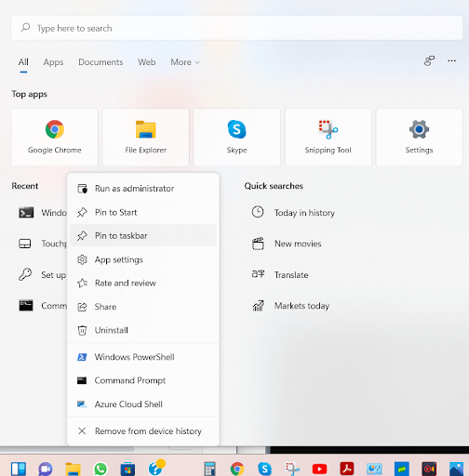Viewport: 469px width, 476px height.
Task: Switch to the Web search tab
Action: point(147,62)
